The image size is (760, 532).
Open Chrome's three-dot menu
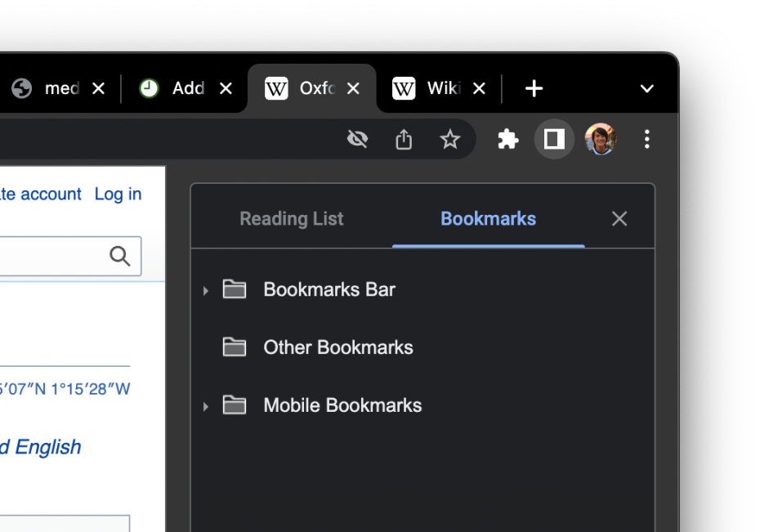pos(646,140)
